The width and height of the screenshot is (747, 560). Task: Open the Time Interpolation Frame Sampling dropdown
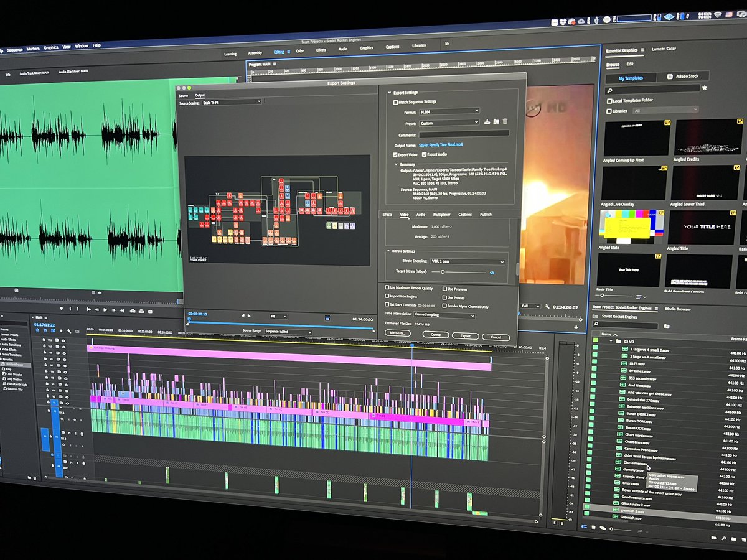pyautogui.click(x=444, y=315)
